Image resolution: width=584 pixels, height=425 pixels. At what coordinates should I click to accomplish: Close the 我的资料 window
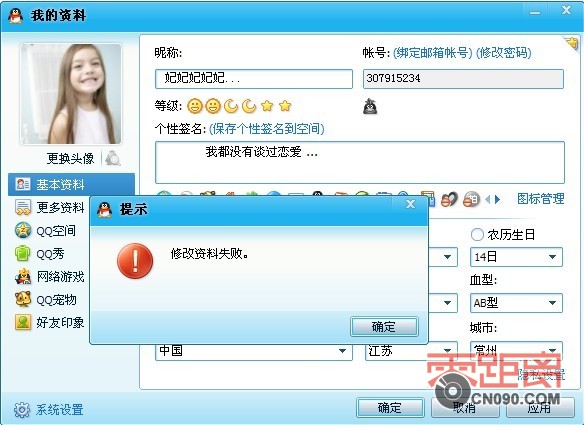[566, 10]
